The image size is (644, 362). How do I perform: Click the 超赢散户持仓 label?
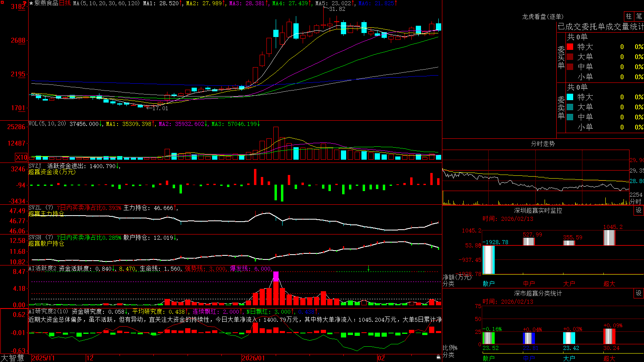pyautogui.click(x=46, y=243)
